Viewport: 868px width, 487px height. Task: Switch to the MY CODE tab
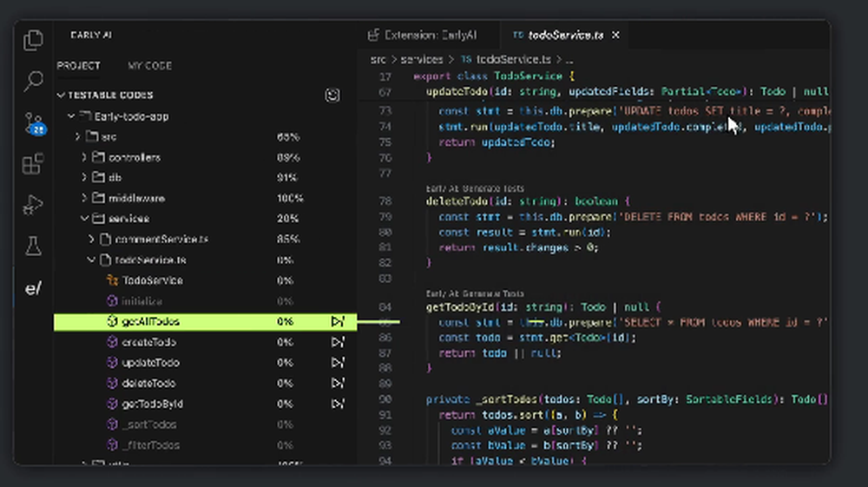(x=149, y=65)
